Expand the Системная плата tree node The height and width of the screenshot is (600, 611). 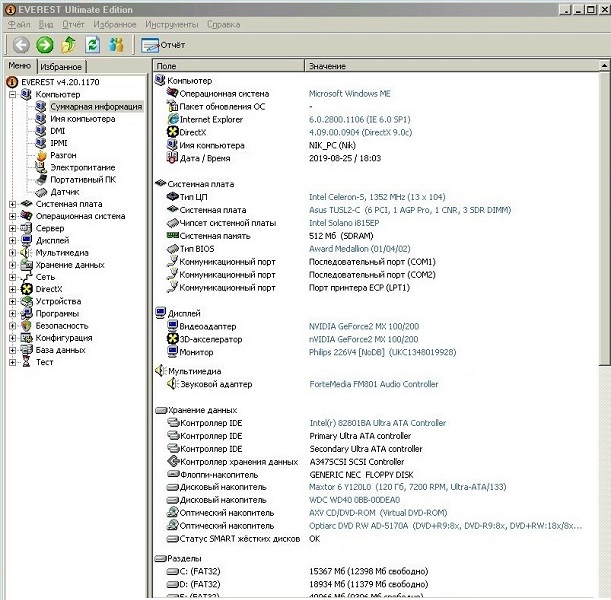(x=12, y=204)
